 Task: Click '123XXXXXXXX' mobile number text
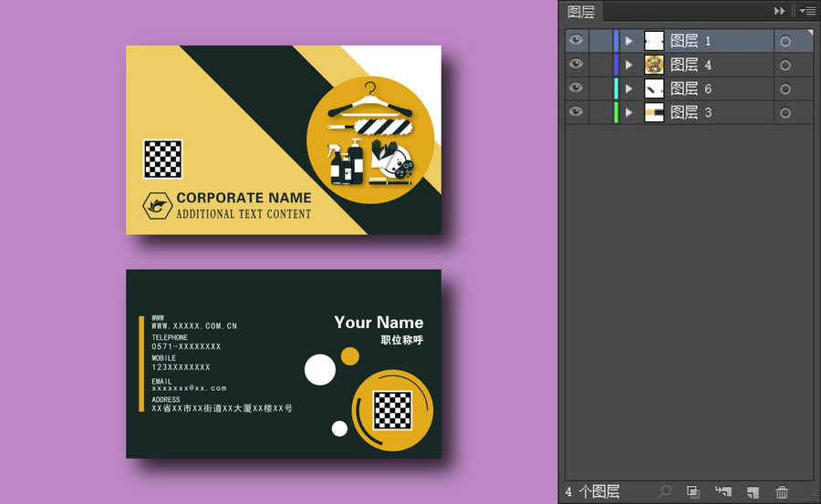[x=181, y=367]
